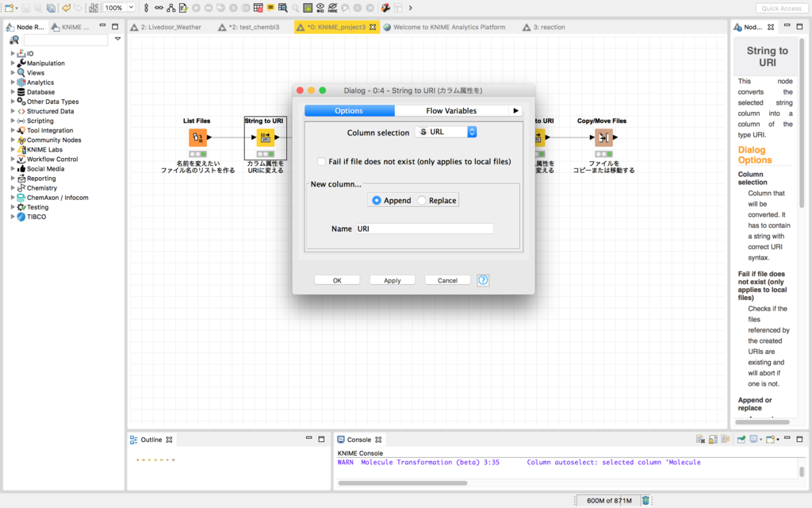
Task: Show more toolbar items chevron
Action: [410, 8]
